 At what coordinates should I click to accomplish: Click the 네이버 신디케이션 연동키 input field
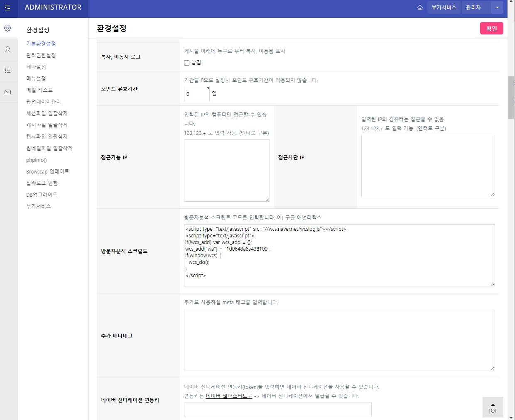[x=277, y=410]
